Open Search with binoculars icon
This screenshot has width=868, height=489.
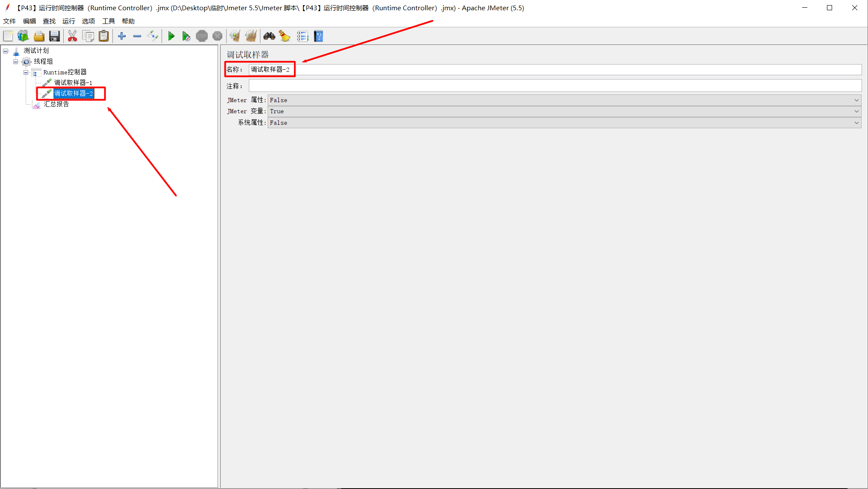269,36
